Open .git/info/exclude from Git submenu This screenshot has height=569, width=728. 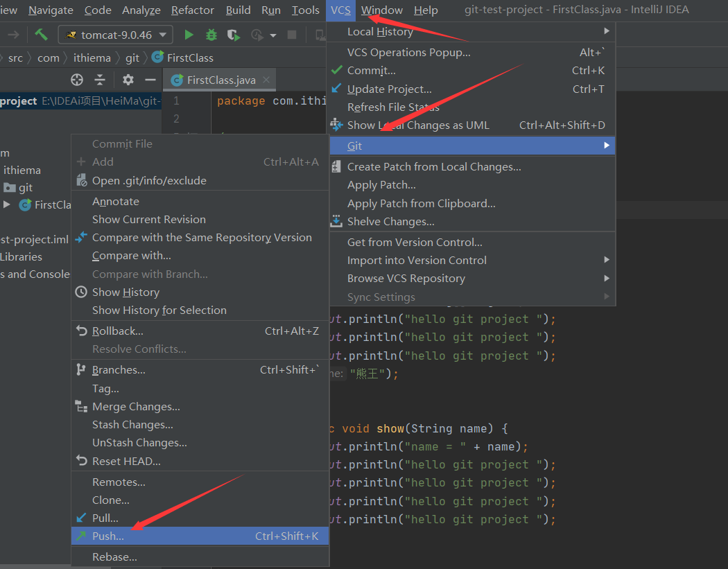[x=200, y=180]
